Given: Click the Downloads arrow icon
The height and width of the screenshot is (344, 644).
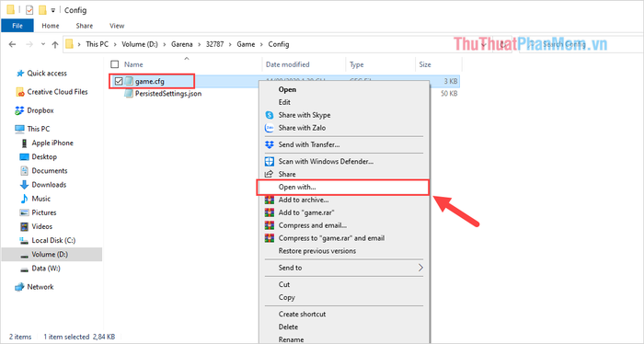Looking at the screenshot, I should tap(24, 185).
